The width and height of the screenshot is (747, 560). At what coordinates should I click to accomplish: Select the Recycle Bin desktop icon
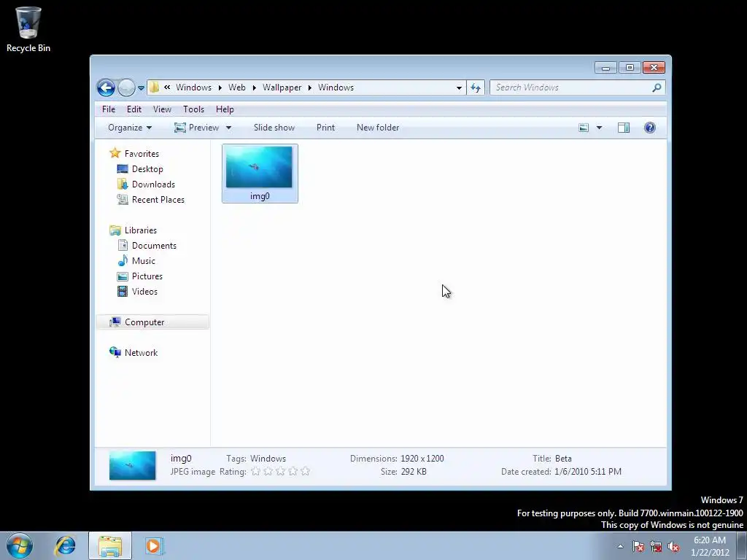click(x=28, y=28)
